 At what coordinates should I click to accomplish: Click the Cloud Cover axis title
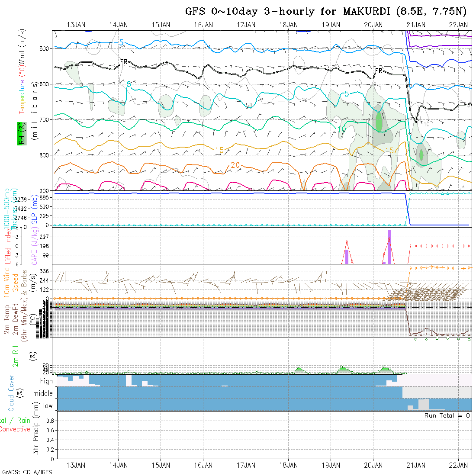(x=11, y=393)
